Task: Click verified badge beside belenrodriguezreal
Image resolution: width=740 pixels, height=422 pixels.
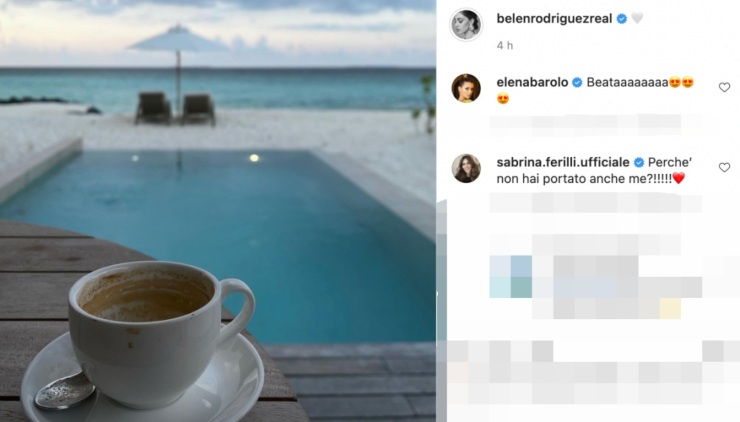Action: click(622, 18)
